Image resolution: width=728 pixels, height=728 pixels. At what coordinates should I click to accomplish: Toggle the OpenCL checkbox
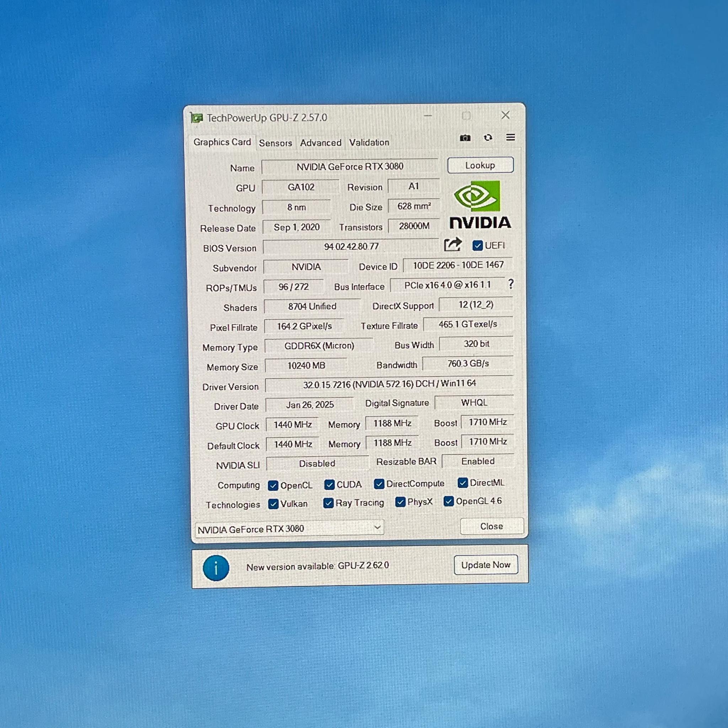click(273, 486)
